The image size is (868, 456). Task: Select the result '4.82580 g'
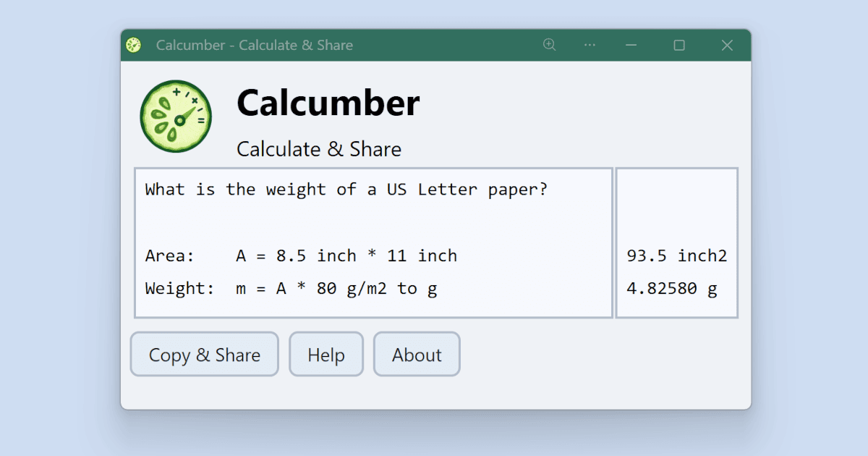672,288
